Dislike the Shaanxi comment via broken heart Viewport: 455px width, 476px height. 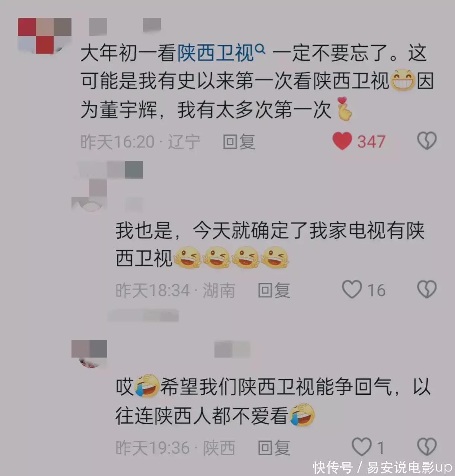click(427, 447)
